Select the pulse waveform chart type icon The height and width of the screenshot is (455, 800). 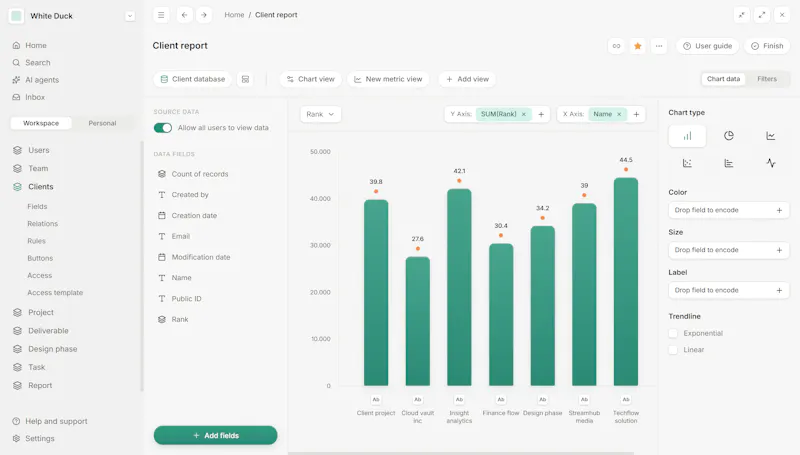click(x=770, y=163)
